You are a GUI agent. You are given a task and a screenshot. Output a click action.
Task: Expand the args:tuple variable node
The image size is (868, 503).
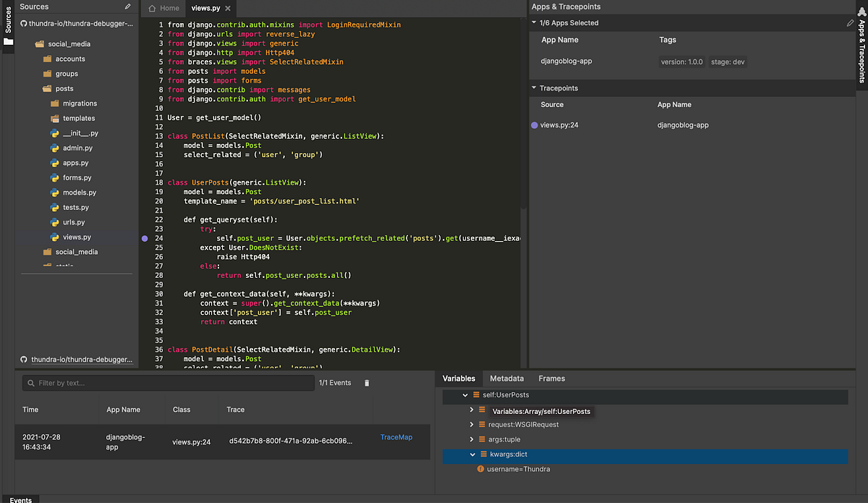pyautogui.click(x=472, y=439)
